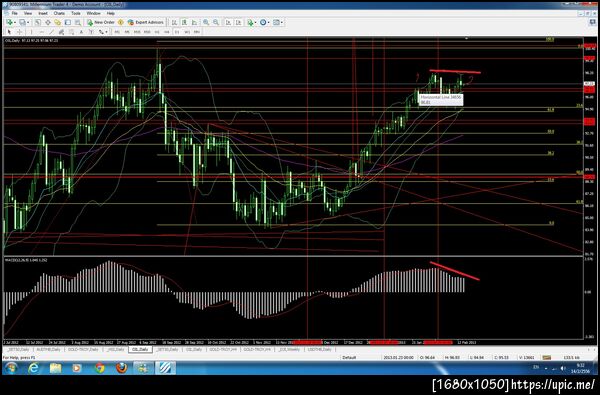Expand the Indicators dropdown arrow
Screen dimensions: 600x395
[255, 22]
